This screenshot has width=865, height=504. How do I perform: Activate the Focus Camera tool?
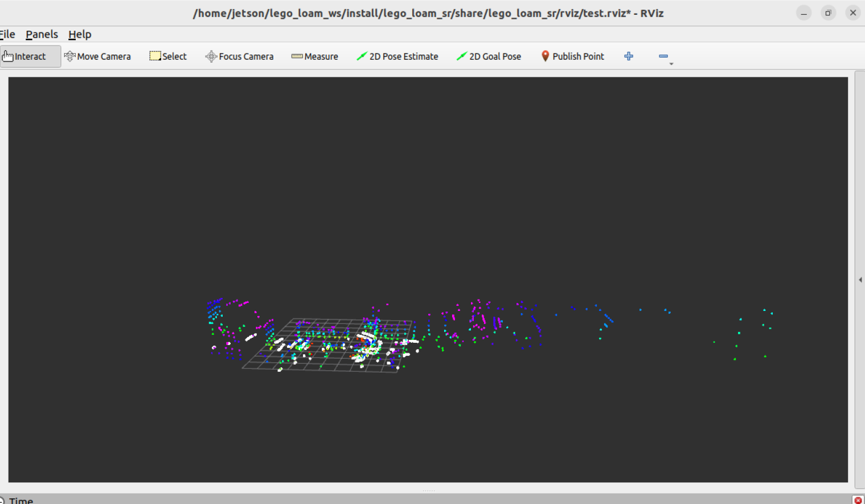[x=239, y=56]
